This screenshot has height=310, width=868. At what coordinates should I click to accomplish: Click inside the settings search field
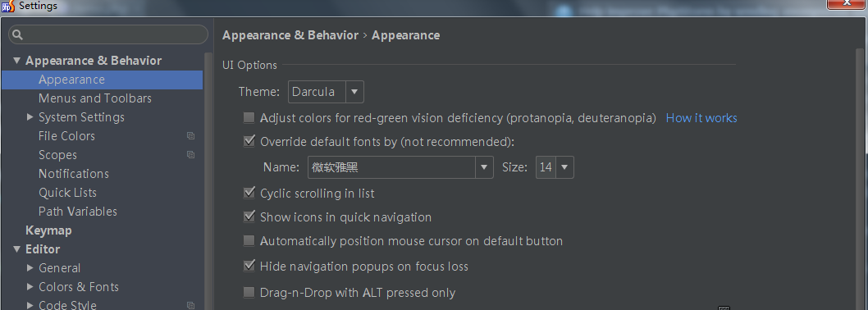[x=108, y=35]
